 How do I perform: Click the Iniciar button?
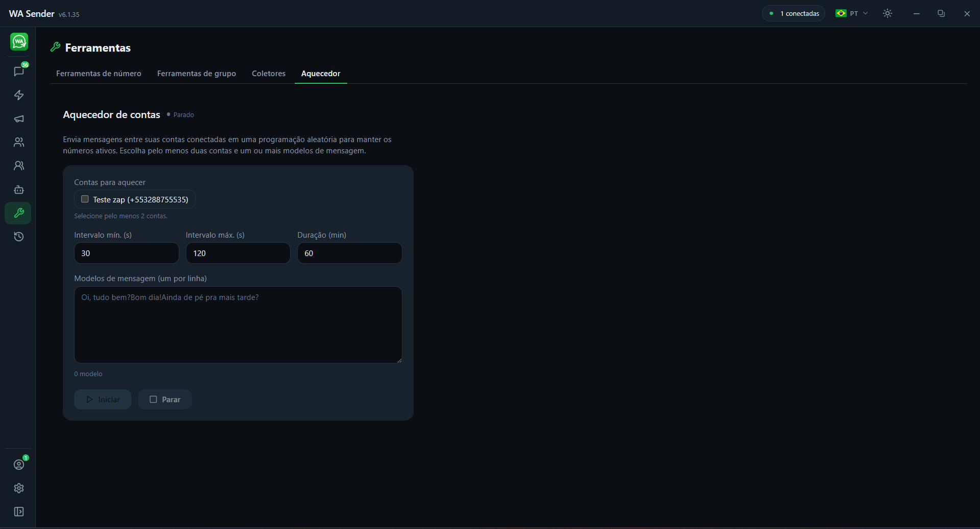(103, 400)
